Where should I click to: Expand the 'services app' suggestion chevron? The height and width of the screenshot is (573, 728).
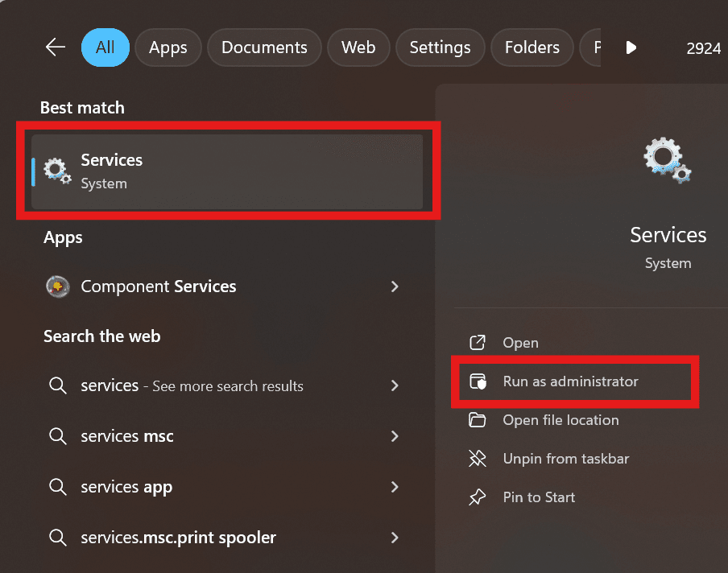(395, 487)
